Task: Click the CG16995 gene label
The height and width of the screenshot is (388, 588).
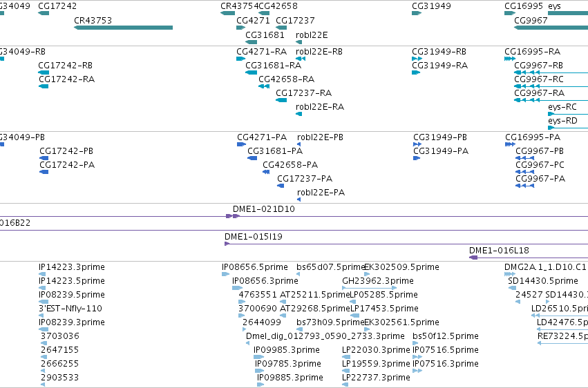Action: (524, 6)
